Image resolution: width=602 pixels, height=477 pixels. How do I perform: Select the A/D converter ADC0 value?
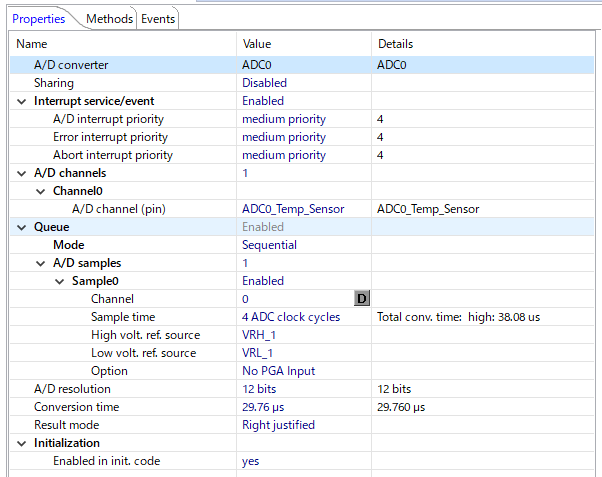click(257, 65)
